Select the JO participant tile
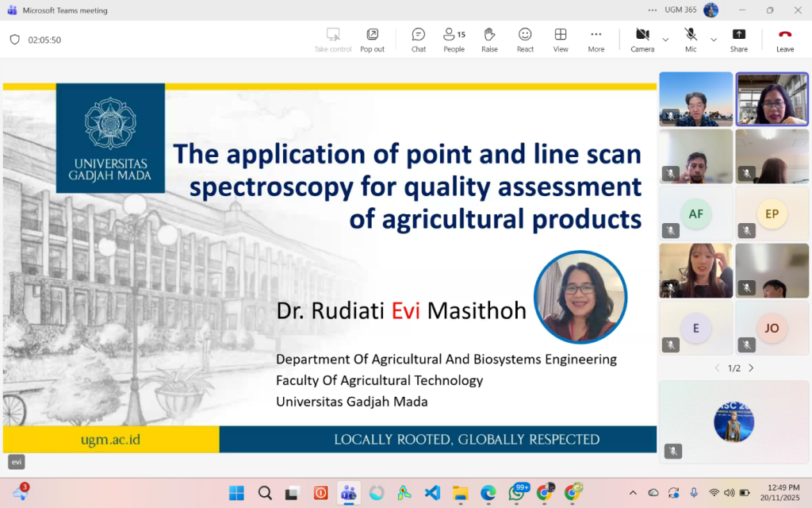The image size is (812, 508). click(772, 328)
